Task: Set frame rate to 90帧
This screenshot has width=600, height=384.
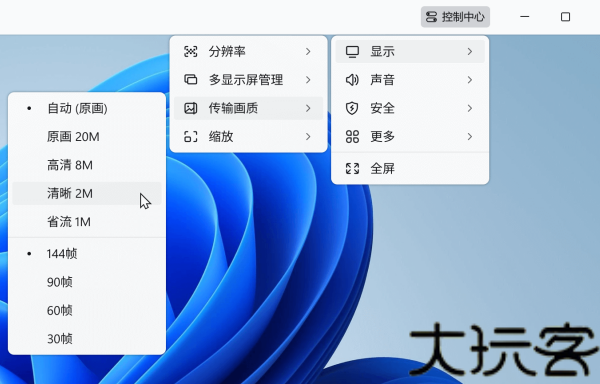Action: coord(87,282)
